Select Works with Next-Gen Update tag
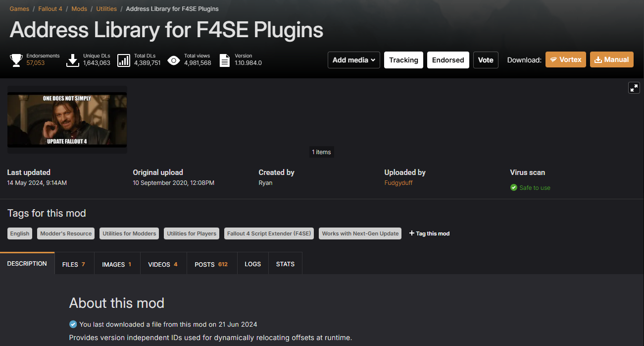 coord(360,233)
